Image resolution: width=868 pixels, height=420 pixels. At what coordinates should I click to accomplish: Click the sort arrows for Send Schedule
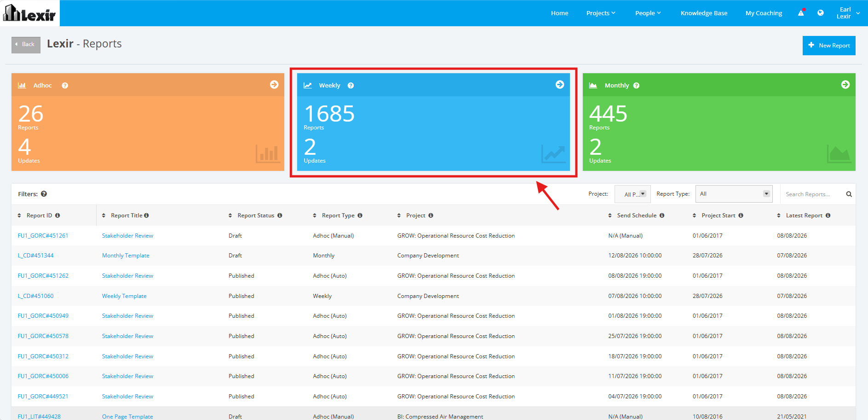[x=610, y=216]
